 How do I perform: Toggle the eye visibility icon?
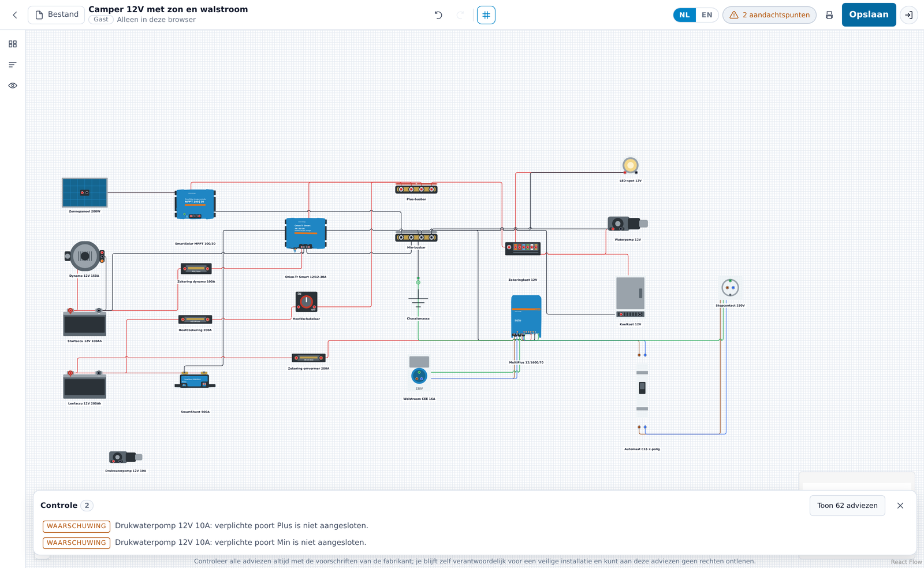click(x=13, y=86)
